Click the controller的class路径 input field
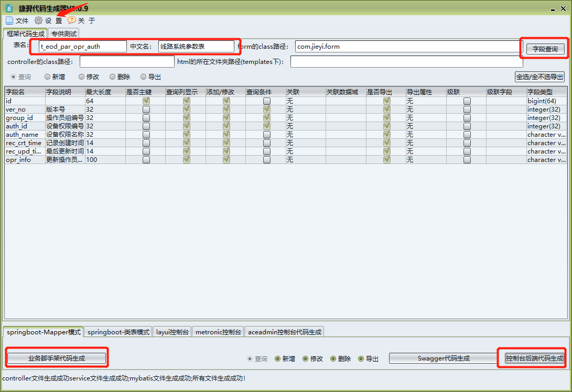Image resolution: width=572 pixels, height=392 pixels. pyautogui.click(x=127, y=62)
